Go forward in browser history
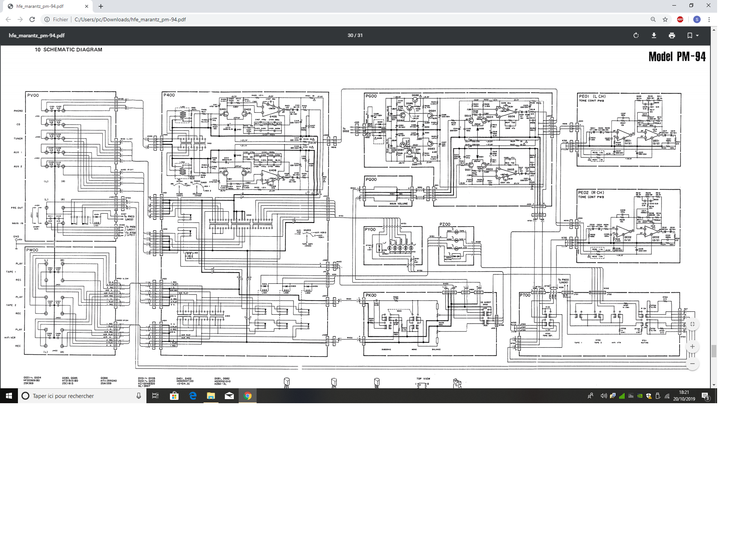This screenshot has height=560, width=747. (x=20, y=19)
